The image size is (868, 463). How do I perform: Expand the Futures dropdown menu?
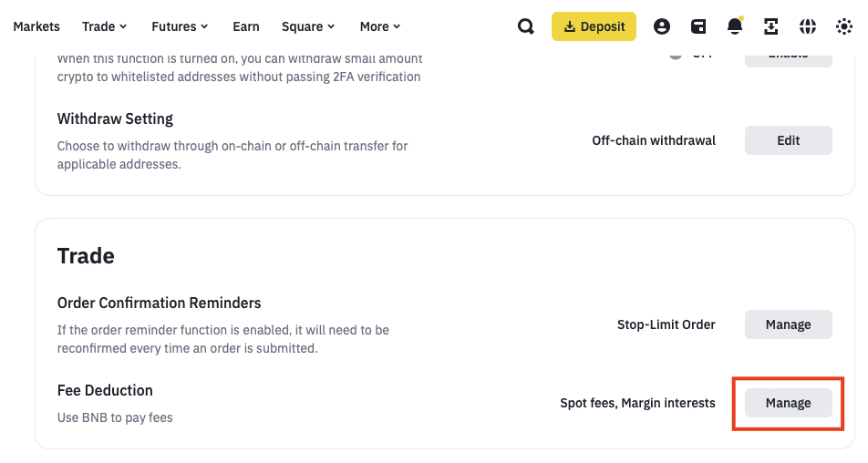[x=180, y=26]
